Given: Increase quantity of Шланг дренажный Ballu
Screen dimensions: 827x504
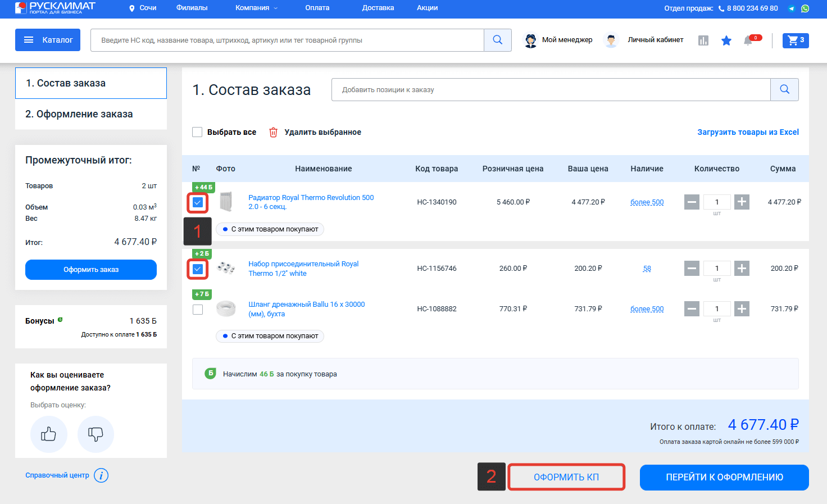Looking at the screenshot, I should click(x=742, y=308).
